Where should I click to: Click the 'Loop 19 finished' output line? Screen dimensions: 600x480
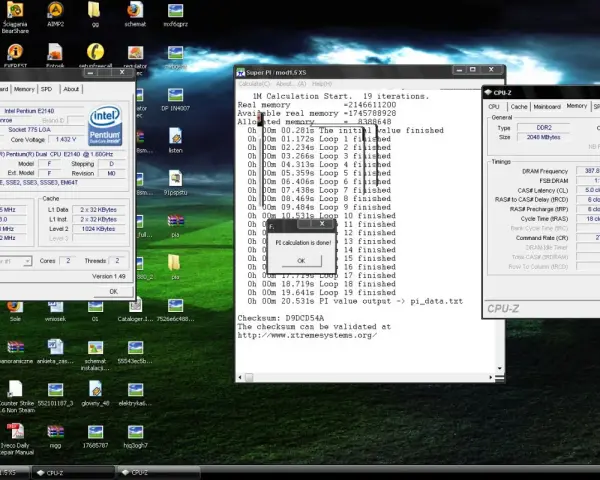click(x=321, y=292)
